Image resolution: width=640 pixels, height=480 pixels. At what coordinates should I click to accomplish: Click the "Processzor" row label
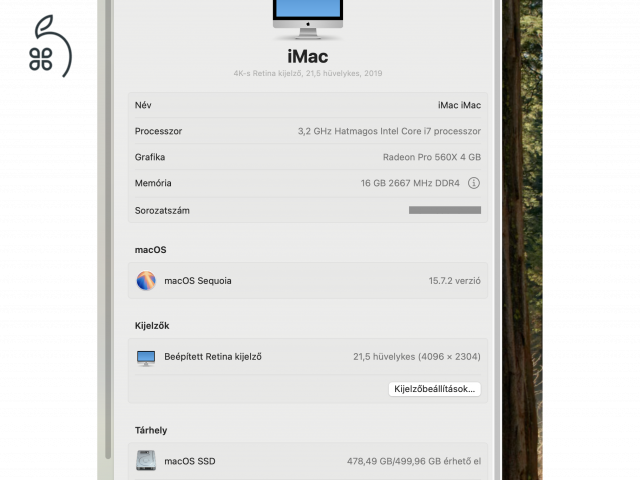158,131
